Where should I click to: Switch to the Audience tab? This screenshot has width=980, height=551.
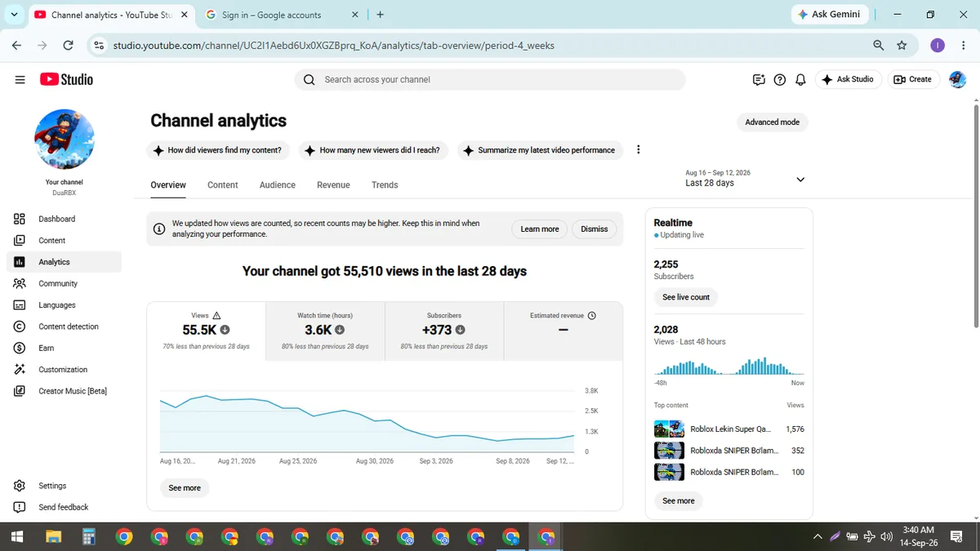[x=278, y=185]
